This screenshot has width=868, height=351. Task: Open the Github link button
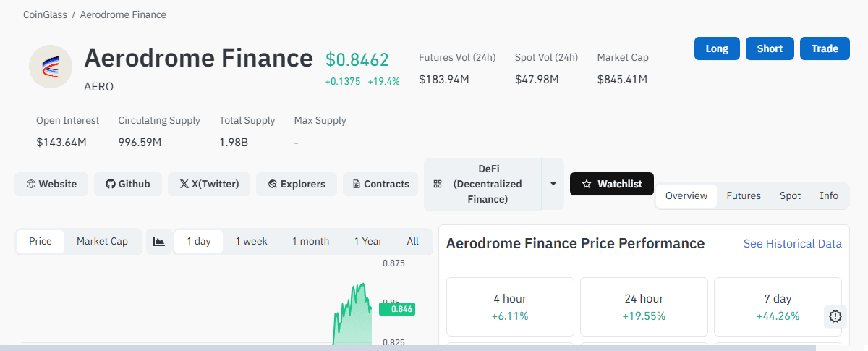coord(128,184)
